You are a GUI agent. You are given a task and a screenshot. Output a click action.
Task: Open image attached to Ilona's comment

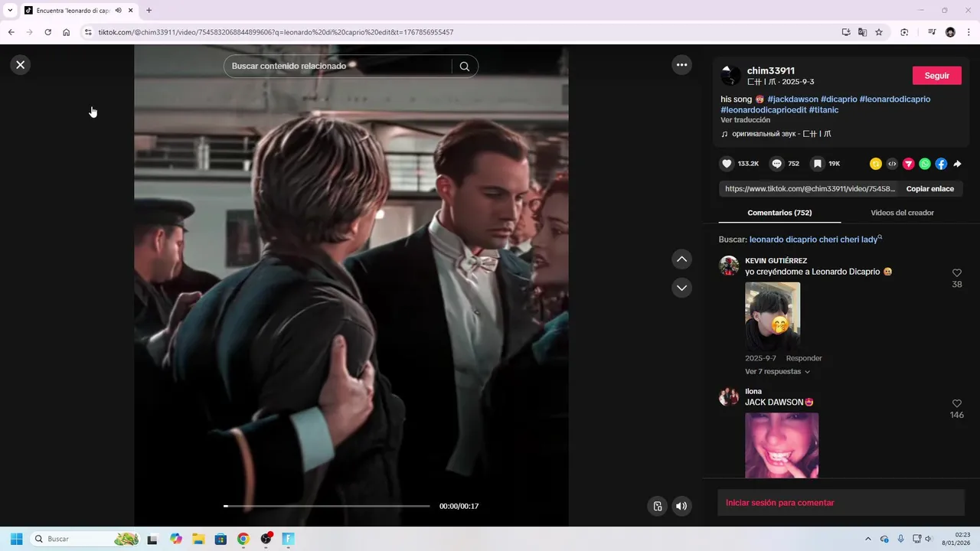coord(782,445)
